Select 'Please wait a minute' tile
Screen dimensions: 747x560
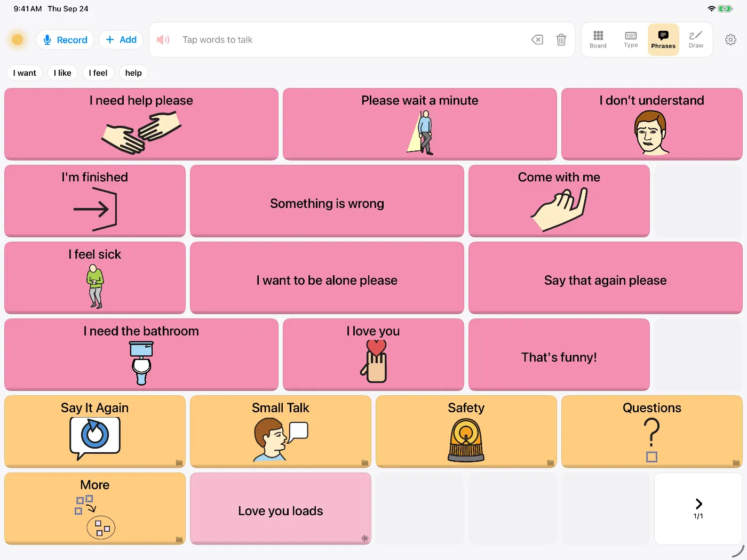pos(420,124)
